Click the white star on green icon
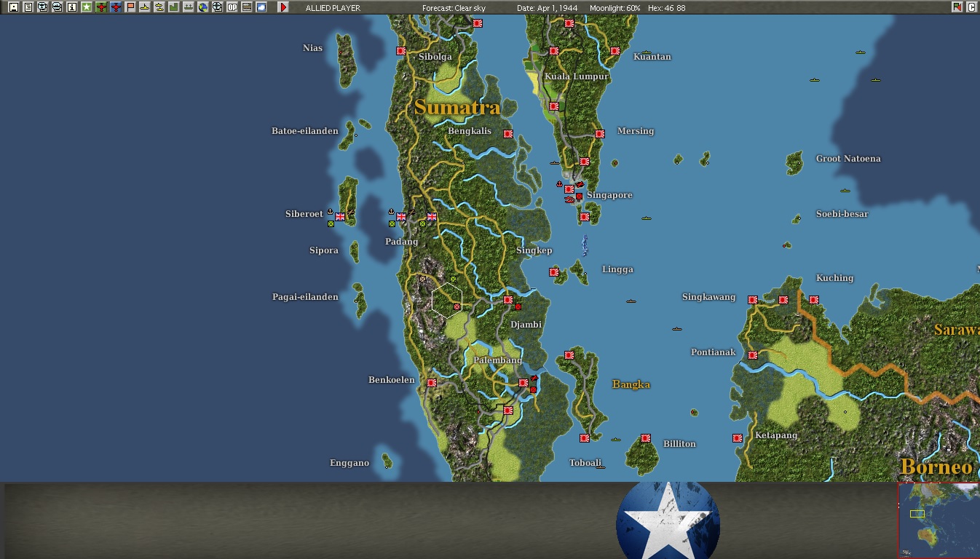Viewport: 980px width, 559px height. coord(86,7)
